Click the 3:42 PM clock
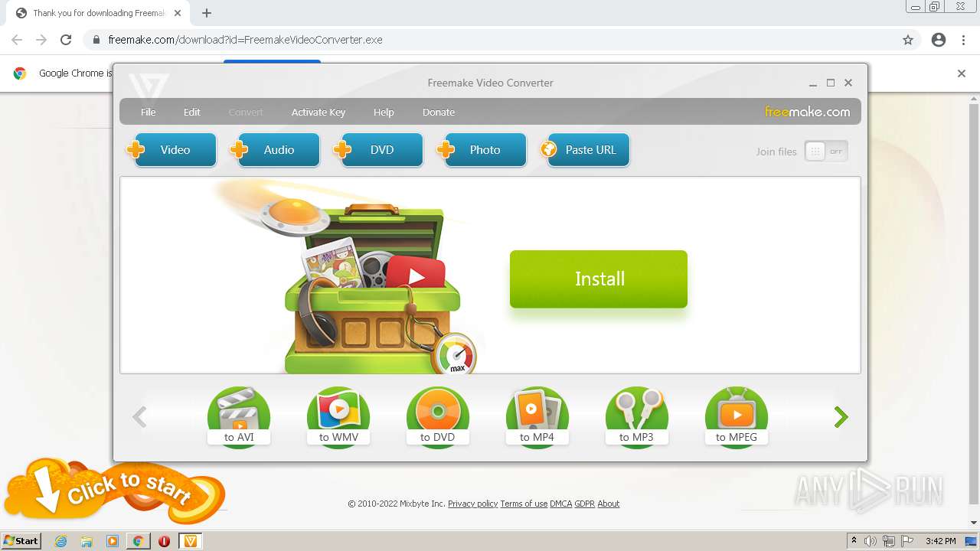980x551 pixels. coord(940,541)
